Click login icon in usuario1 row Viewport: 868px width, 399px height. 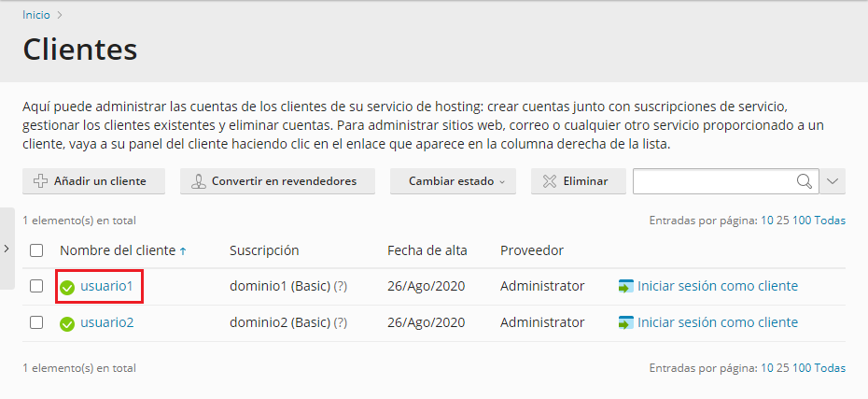(625, 286)
